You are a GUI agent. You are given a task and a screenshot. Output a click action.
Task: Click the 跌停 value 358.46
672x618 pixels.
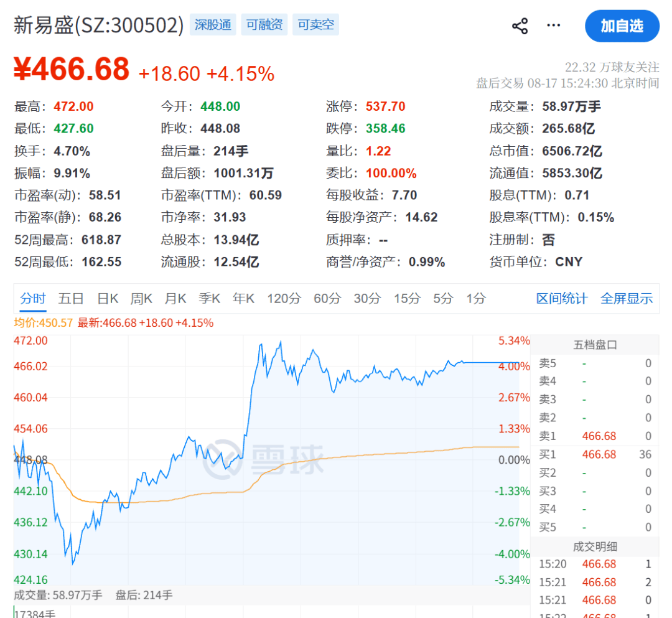(x=385, y=129)
